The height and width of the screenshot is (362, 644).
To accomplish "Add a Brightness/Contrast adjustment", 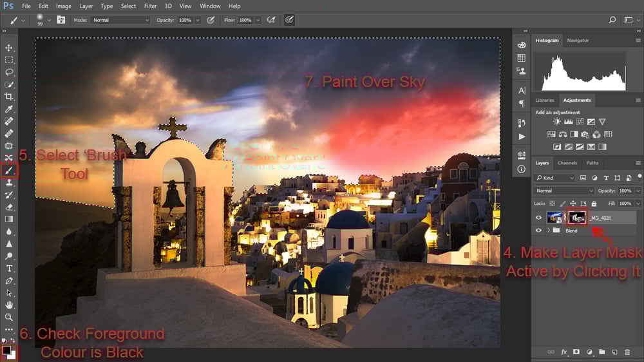I will (556, 122).
